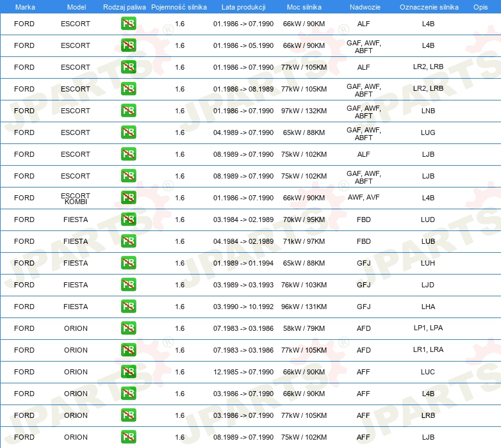Select production years 03.1989 -> 03.1993
Screen dimensions: 501x448
point(243,285)
